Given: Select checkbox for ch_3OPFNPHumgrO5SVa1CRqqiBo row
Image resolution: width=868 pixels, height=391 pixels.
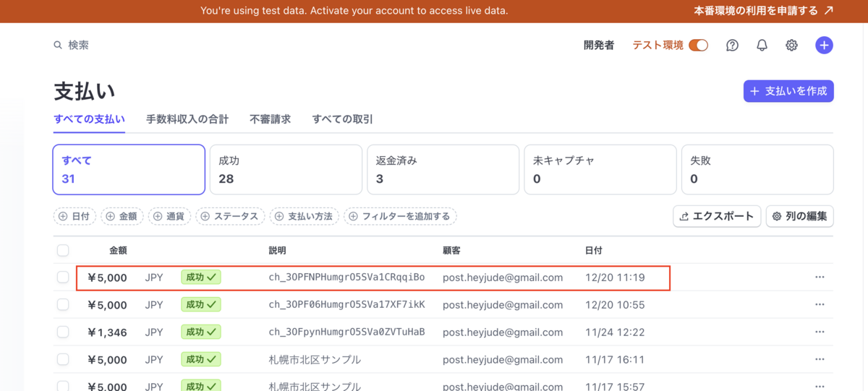Looking at the screenshot, I should pyautogui.click(x=63, y=277).
